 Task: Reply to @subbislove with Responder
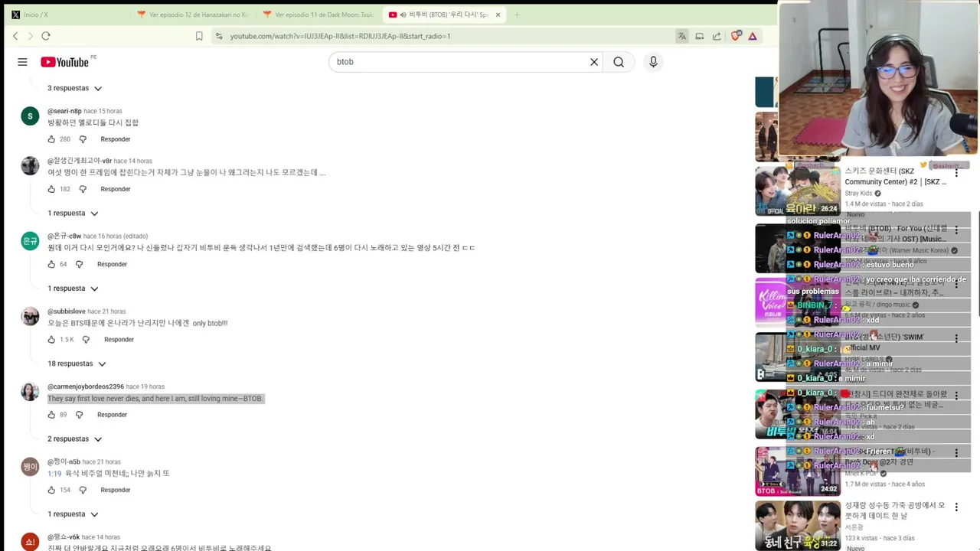119,340
